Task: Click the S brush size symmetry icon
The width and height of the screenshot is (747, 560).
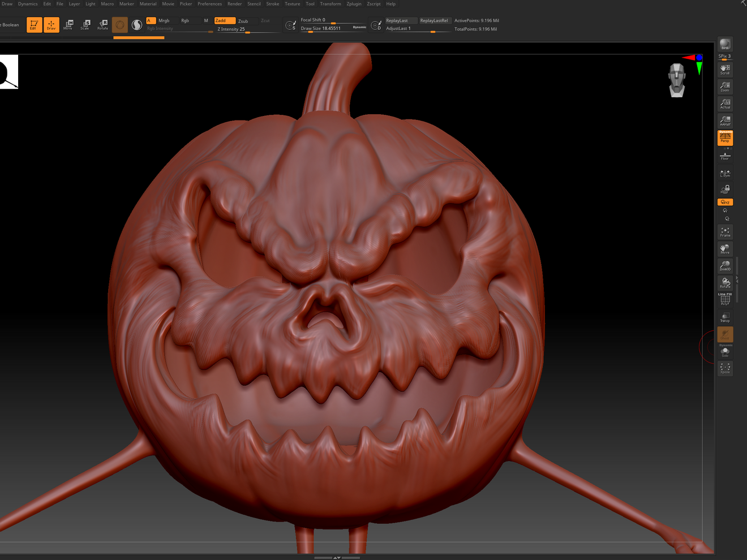Action: [291, 25]
